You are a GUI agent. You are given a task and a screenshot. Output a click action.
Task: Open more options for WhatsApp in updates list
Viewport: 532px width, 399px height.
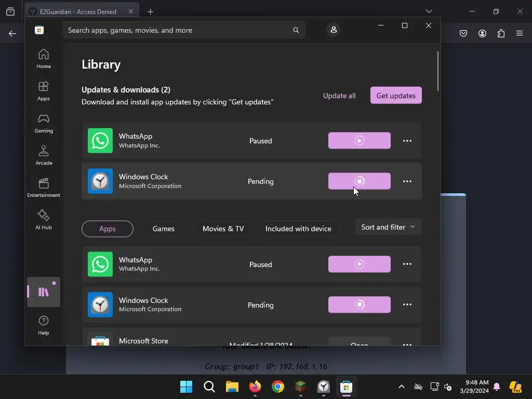407,141
